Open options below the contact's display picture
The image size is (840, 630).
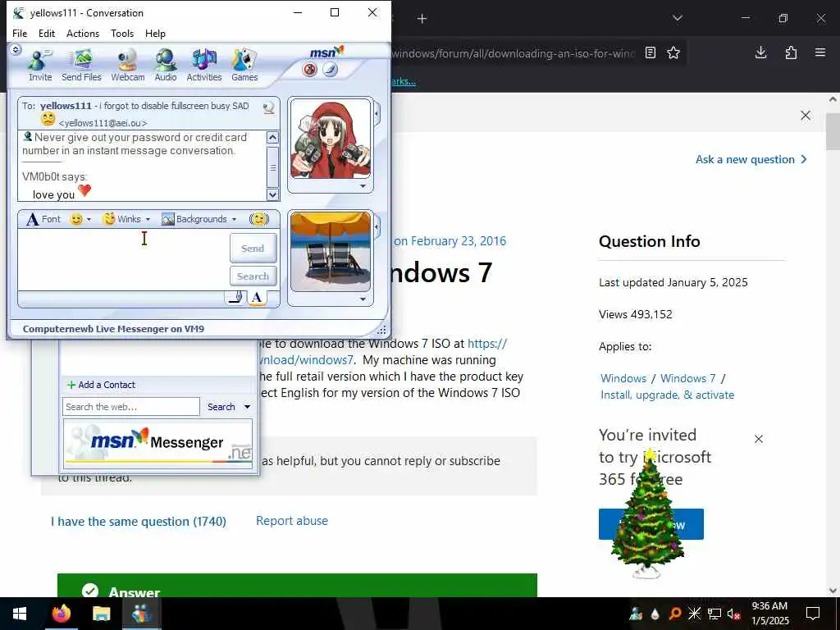[363, 186]
